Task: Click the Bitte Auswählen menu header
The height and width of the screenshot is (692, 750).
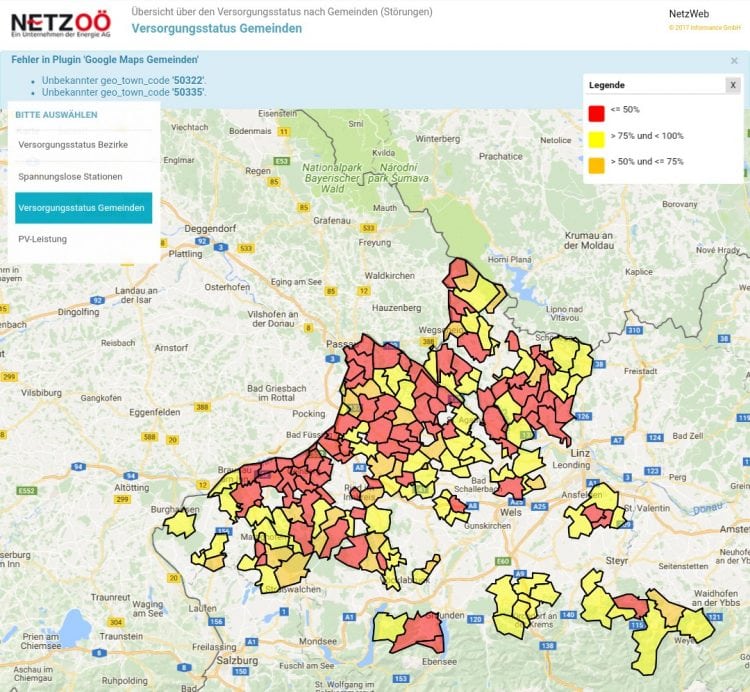Action: (56, 115)
